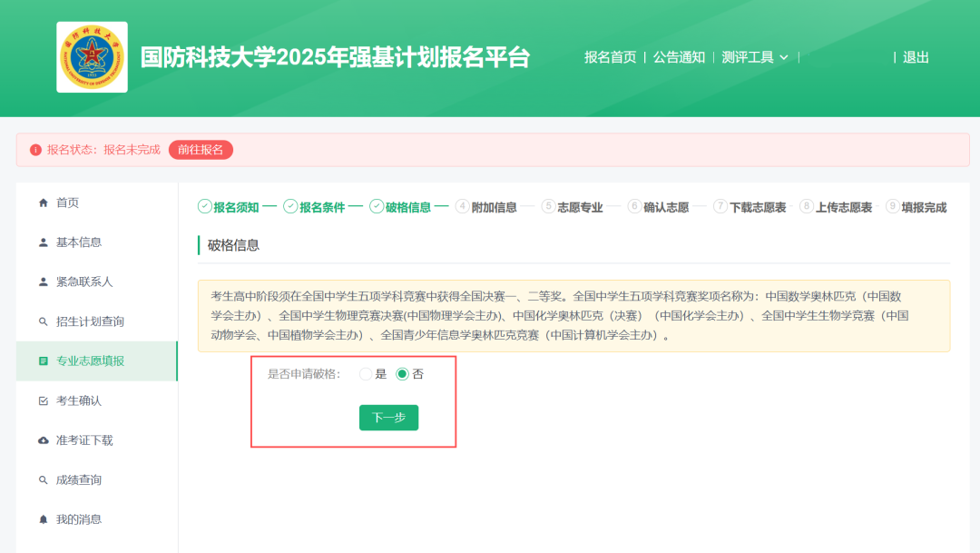Click the 上传志愿表 step label

coord(844,208)
